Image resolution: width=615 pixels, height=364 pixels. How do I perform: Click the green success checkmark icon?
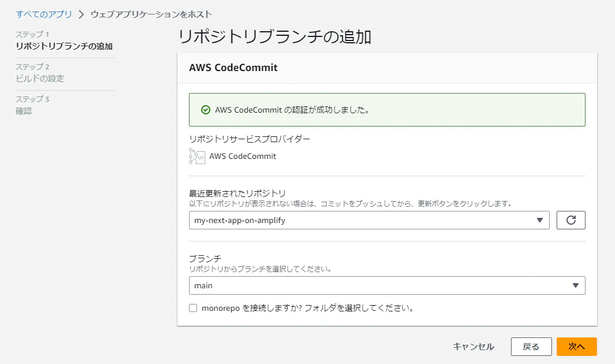point(206,110)
